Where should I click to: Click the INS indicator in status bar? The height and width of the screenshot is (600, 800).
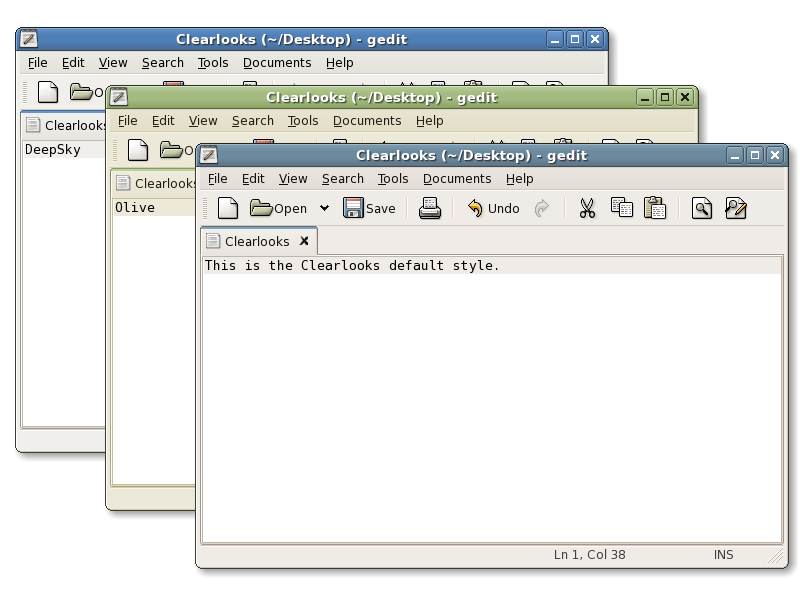[x=723, y=555]
